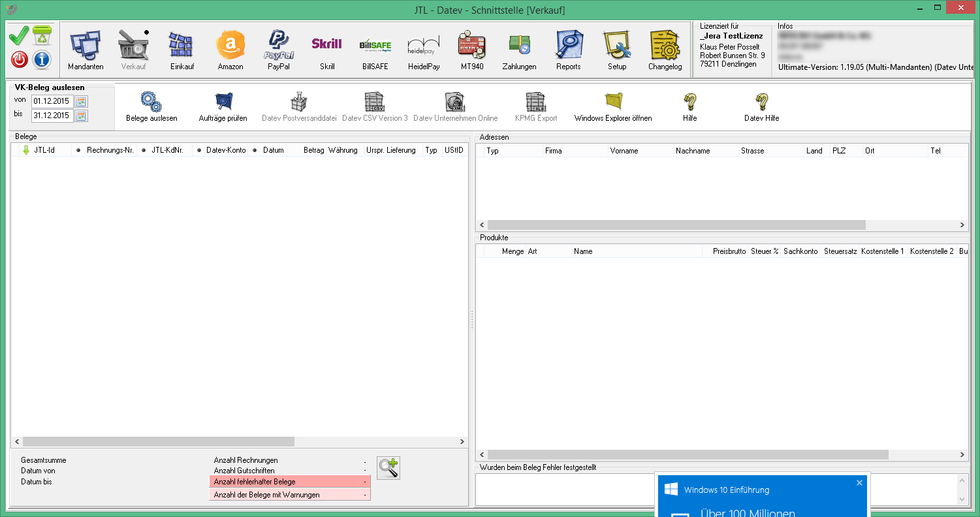
Task: Select the PayPal toolbar icon
Action: pos(279,50)
